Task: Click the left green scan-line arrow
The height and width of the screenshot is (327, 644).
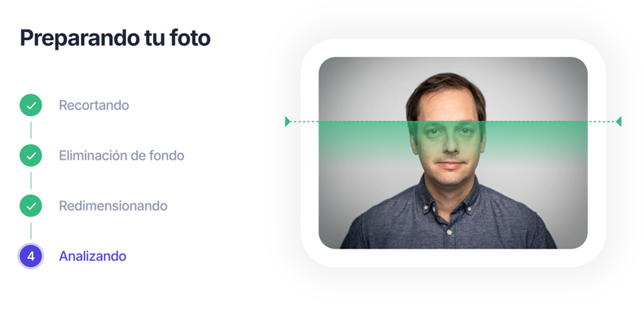Action: [x=287, y=122]
